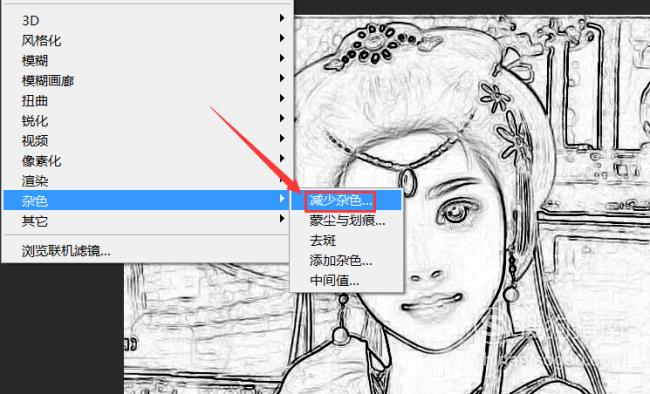Choose 蒙尘与划痕... in the submenu
This screenshot has width=650, height=394.
347,221
